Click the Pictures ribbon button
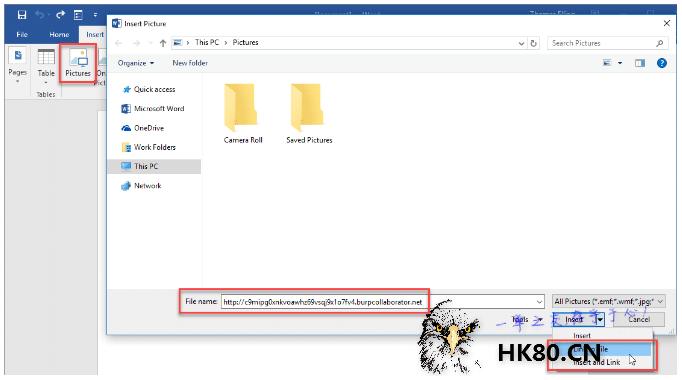Viewport: 682px width, 380px height. click(x=78, y=63)
